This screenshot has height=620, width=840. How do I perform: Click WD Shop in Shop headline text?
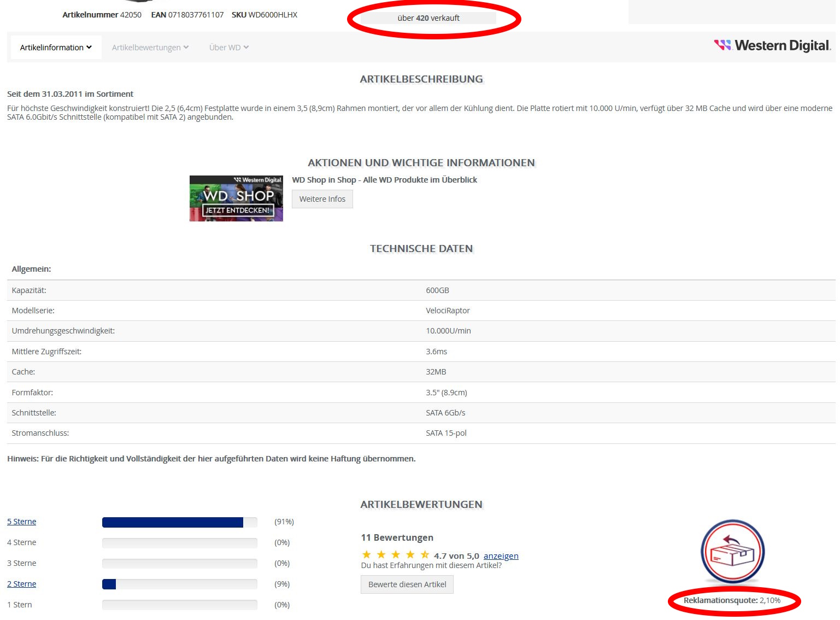(385, 180)
